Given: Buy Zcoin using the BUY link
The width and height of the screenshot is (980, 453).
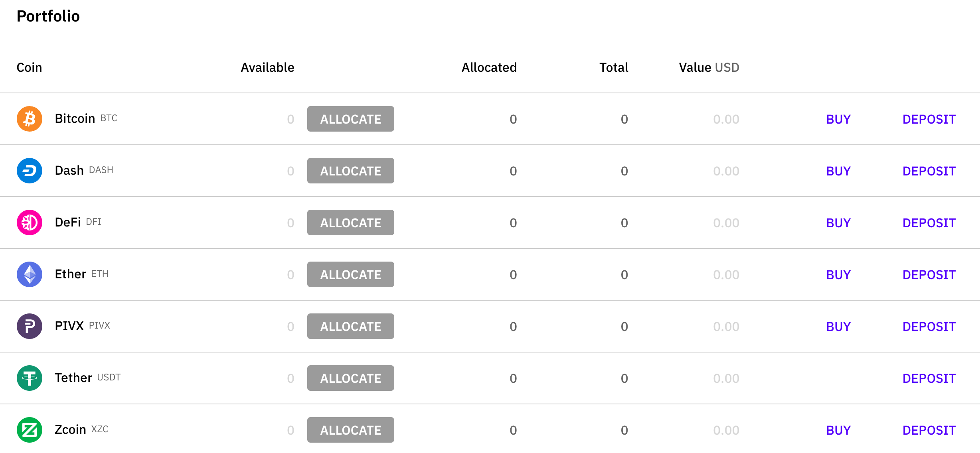Looking at the screenshot, I should click(838, 430).
